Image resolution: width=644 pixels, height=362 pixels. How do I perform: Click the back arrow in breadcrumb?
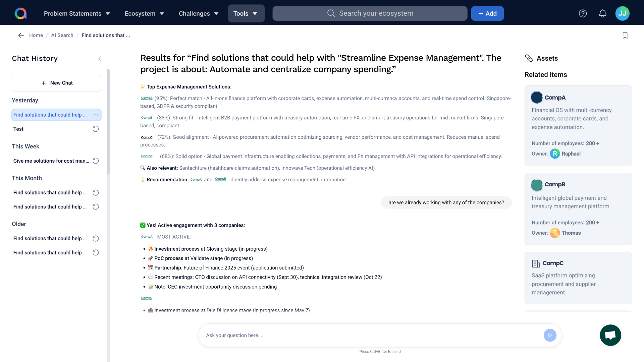pos(21,35)
